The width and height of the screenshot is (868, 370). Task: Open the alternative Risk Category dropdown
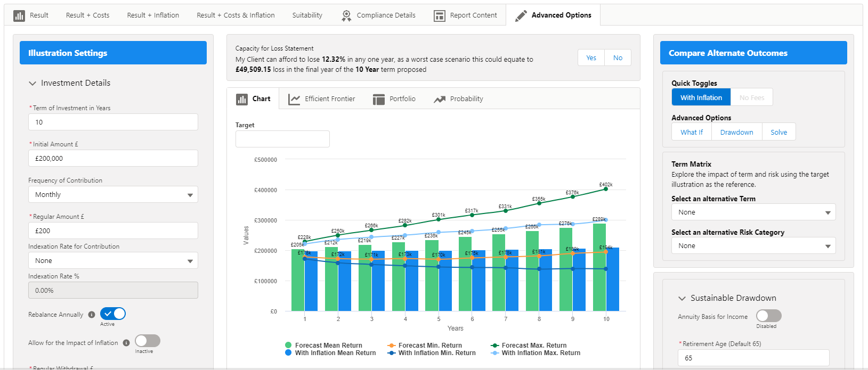coord(753,246)
